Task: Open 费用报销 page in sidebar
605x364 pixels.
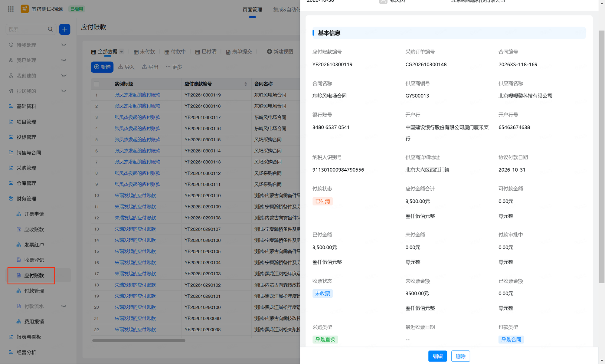Action: pyautogui.click(x=34, y=321)
